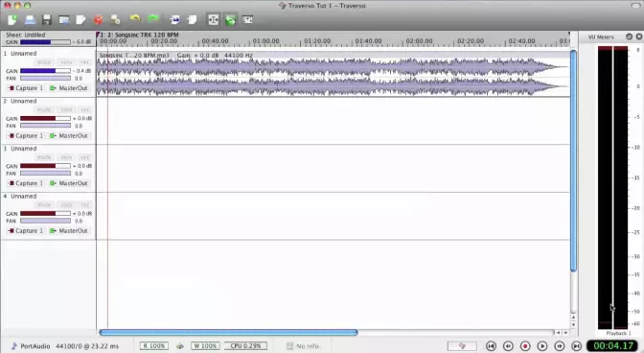Toggle the snap icon in toolbar
The image size is (644, 353).
click(213, 19)
